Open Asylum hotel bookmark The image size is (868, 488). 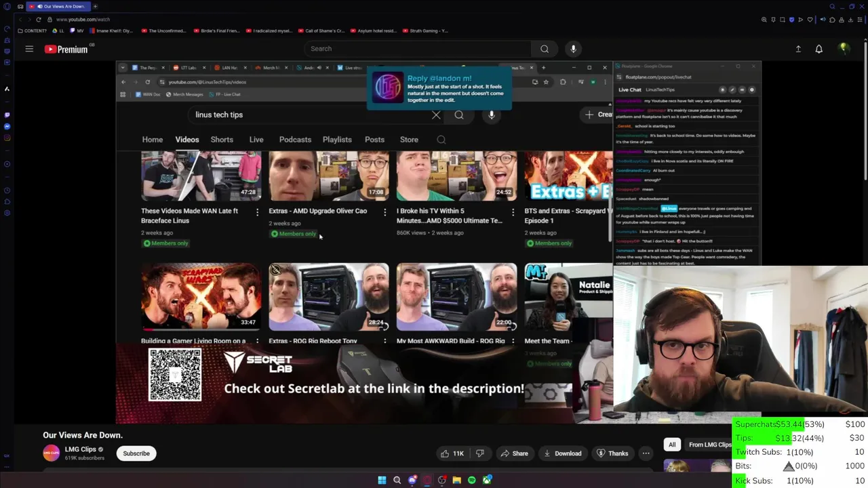(x=374, y=30)
